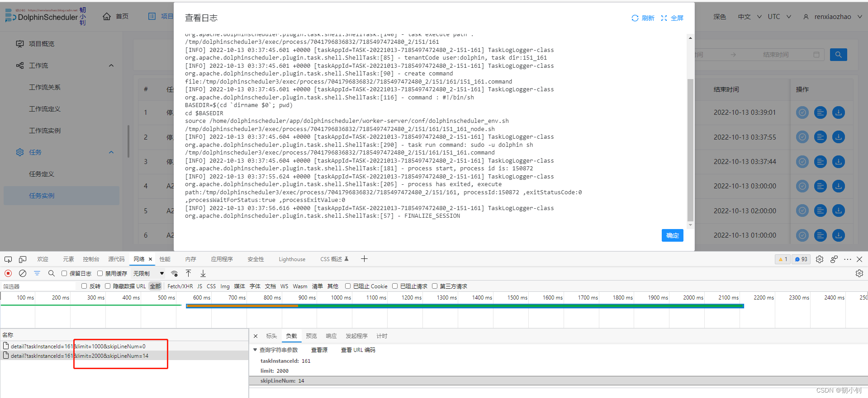The width and height of the screenshot is (868, 398).
Task: Switch to the 源代码 DevTools tab
Action: [x=116, y=259]
